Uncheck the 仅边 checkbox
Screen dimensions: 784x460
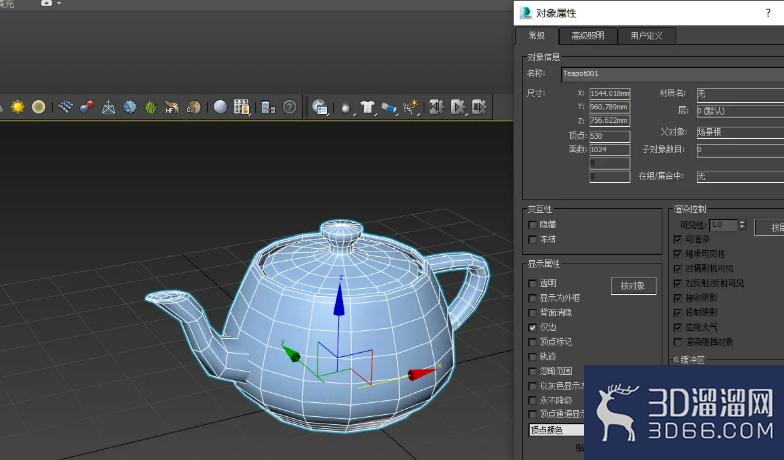click(532, 328)
